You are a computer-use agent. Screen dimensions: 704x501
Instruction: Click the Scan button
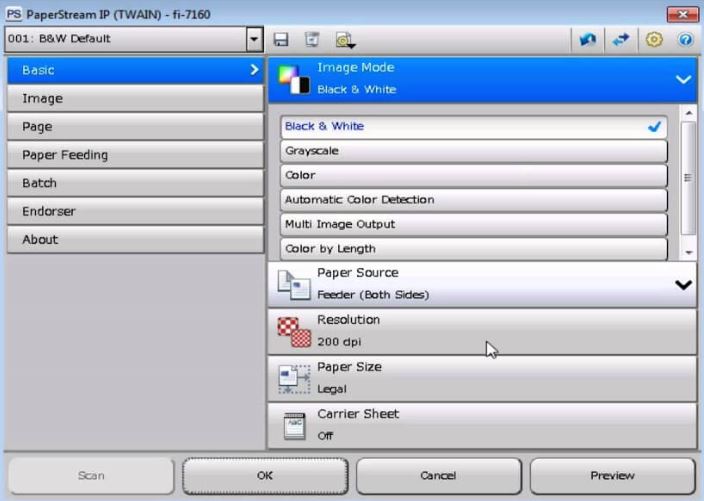pyautogui.click(x=91, y=476)
